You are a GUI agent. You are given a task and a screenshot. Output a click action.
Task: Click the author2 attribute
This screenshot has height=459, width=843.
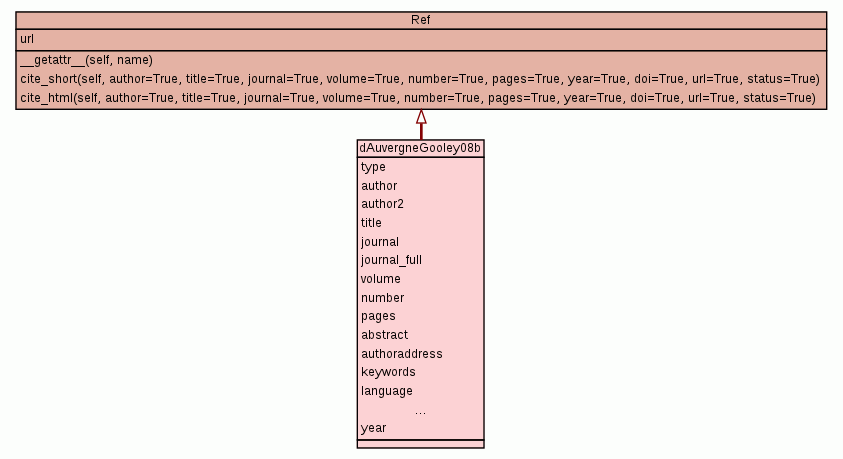click(382, 204)
